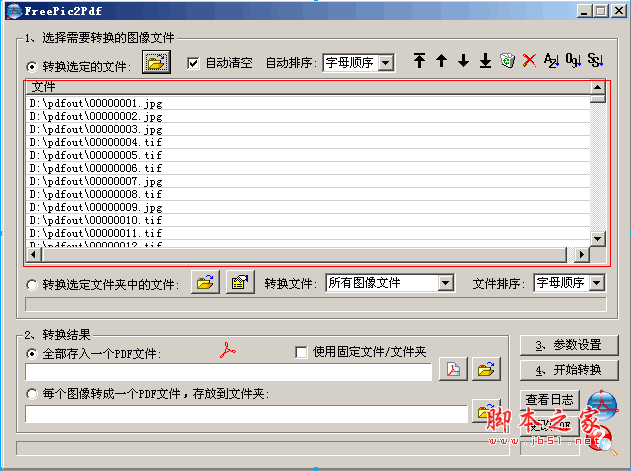
Task: Move selected file to bottom of list
Action: click(485, 62)
